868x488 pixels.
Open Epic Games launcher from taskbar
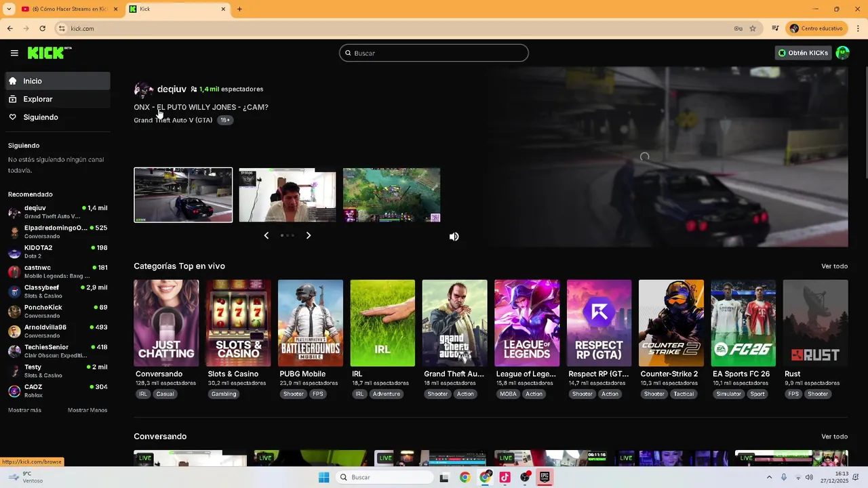pyautogui.click(x=545, y=477)
